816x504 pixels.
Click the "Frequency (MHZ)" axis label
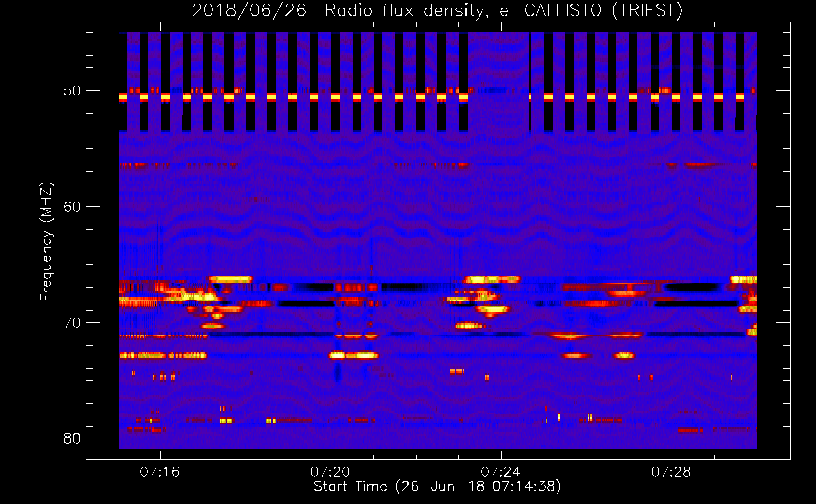pos(46,242)
